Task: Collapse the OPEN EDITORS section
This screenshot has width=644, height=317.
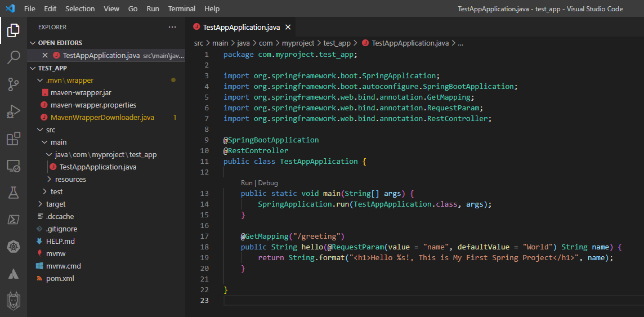Action: [x=33, y=43]
